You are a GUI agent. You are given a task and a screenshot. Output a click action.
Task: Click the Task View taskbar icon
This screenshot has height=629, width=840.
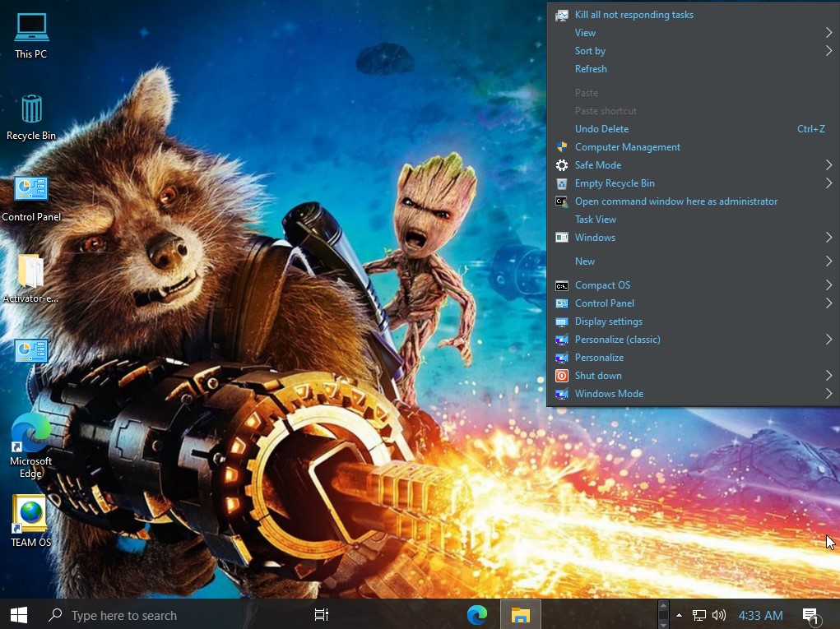click(321, 615)
